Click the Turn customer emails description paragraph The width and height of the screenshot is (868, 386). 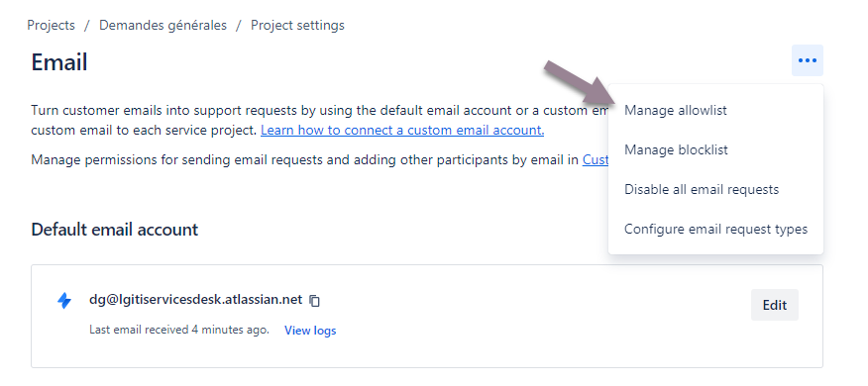click(x=320, y=120)
